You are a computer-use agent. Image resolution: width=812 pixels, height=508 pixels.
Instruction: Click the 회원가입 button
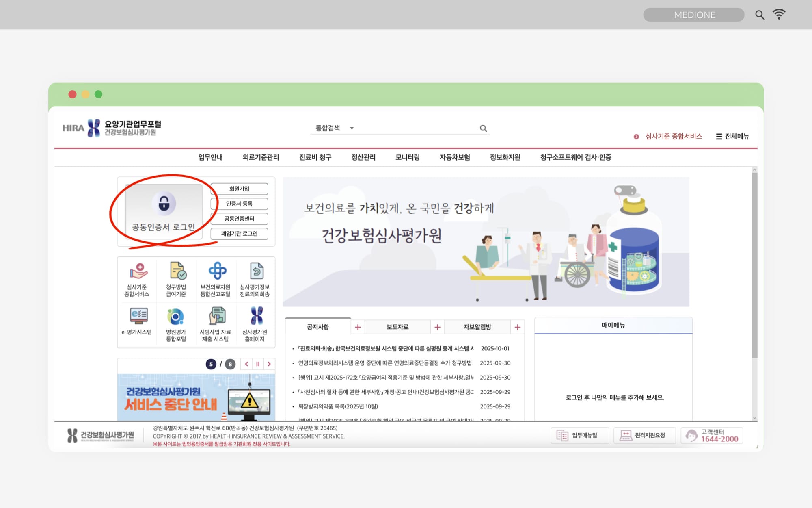point(239,189)
